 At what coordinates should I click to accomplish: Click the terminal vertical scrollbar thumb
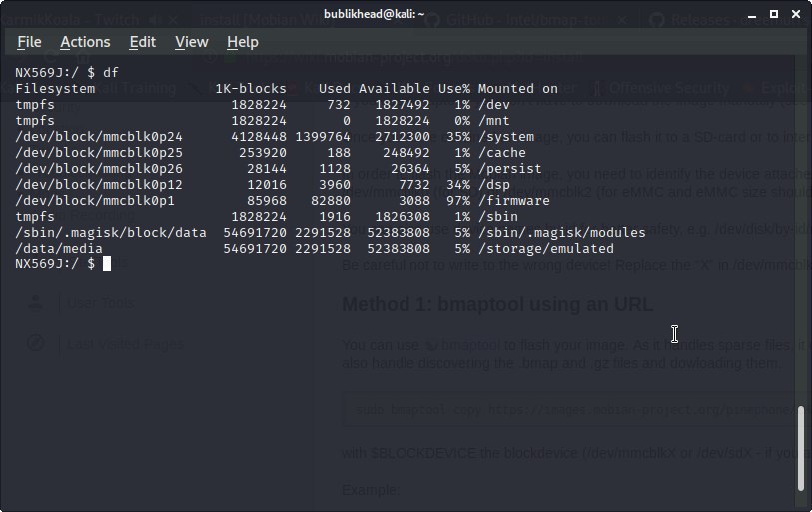(801, 448)
